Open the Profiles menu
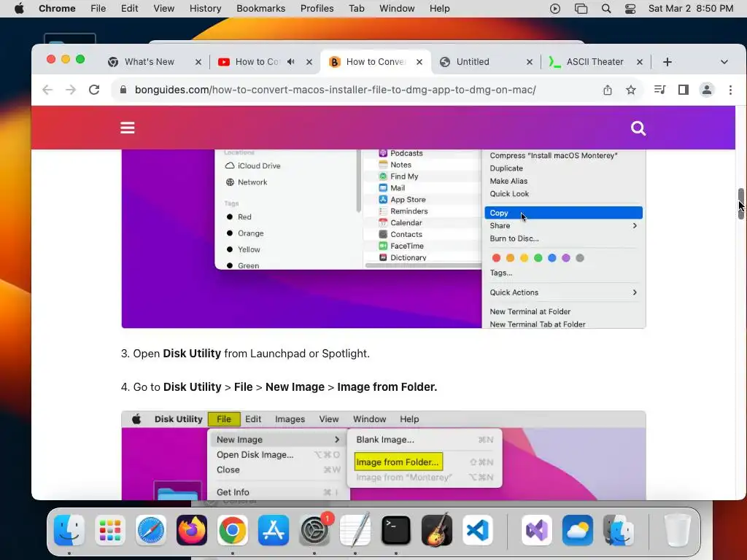The image size is (747, 560). coord(317,9)
